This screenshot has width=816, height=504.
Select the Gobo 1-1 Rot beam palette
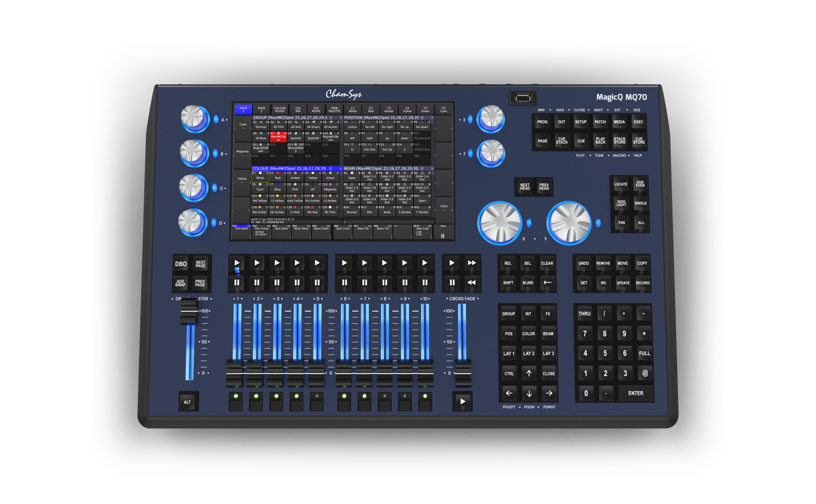tap(369, 177)
